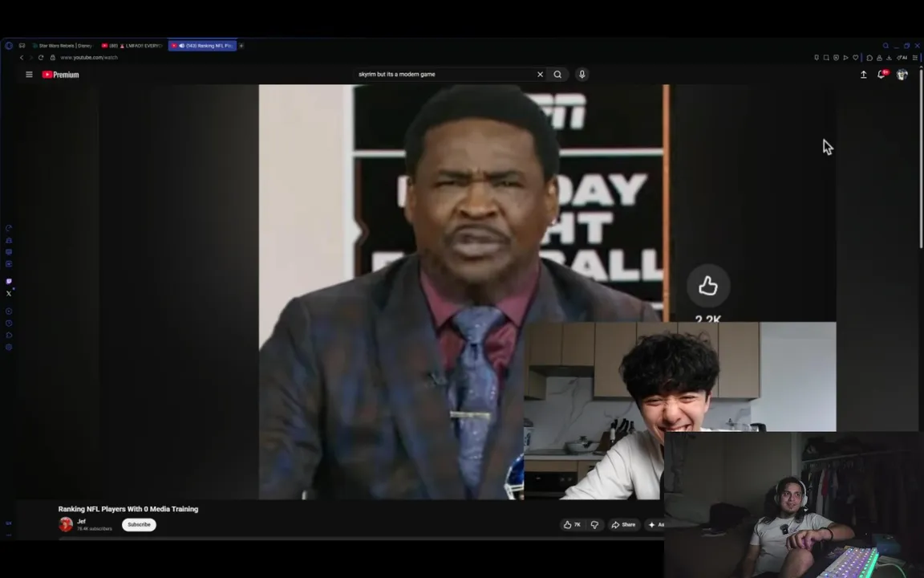Start voice search with the microphone
924x578 pixels.
582,75
